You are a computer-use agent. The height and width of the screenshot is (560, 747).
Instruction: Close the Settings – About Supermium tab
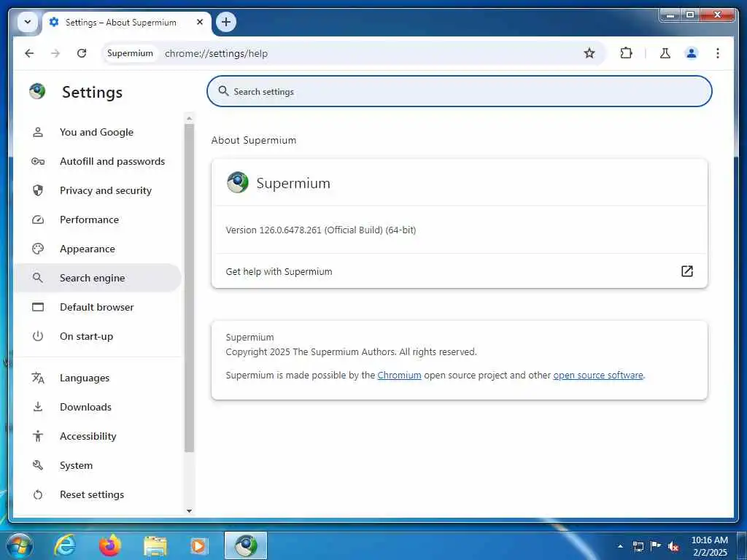tap(200, 22)
